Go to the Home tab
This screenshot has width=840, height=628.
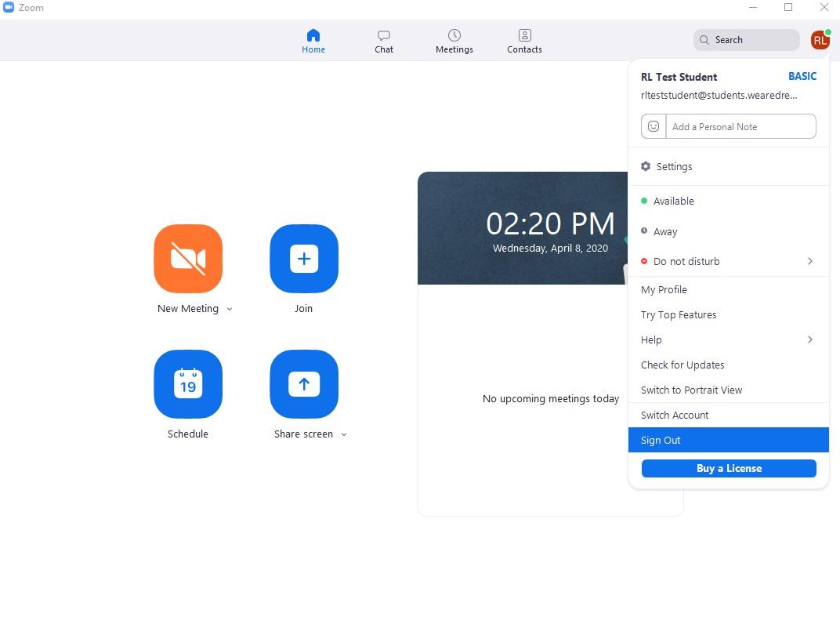313,42
